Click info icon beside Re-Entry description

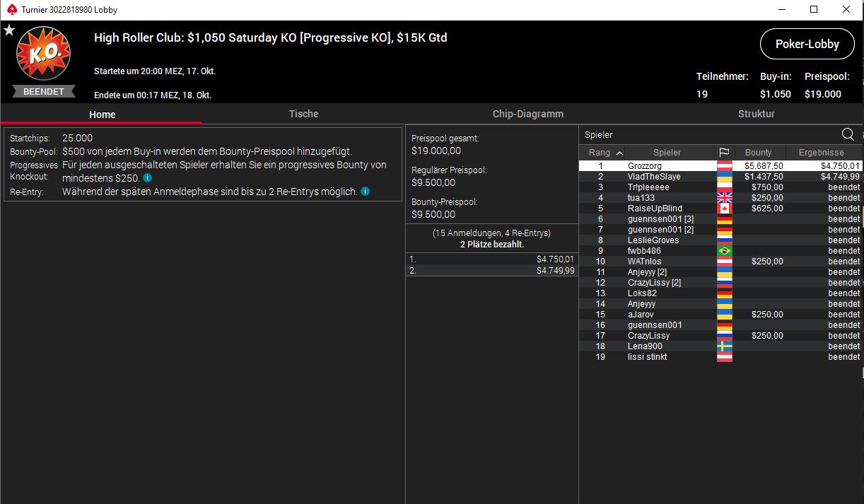click(x=365, y=192)
